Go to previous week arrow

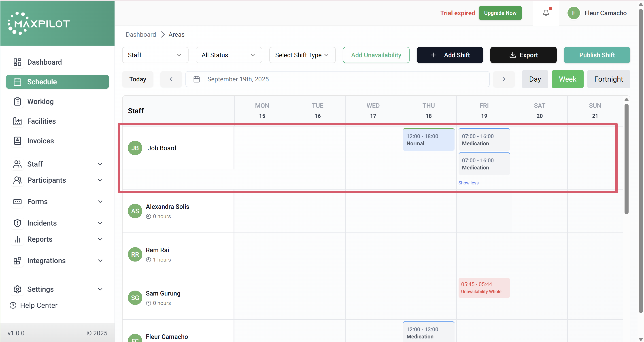[x=171, y=79]
